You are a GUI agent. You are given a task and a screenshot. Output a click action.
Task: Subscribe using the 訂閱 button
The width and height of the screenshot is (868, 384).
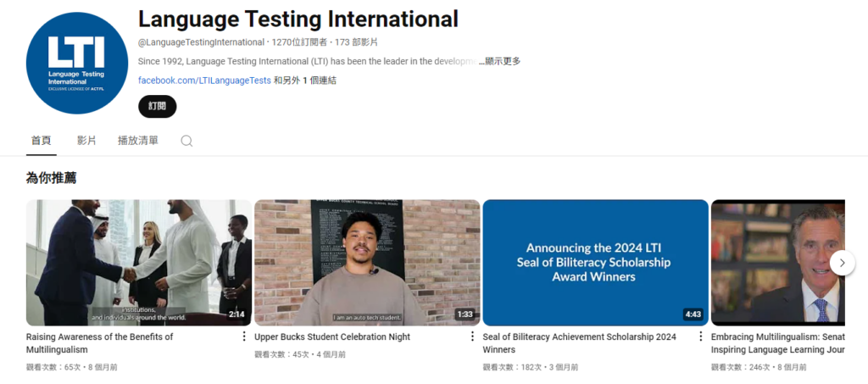coord(157,106)
